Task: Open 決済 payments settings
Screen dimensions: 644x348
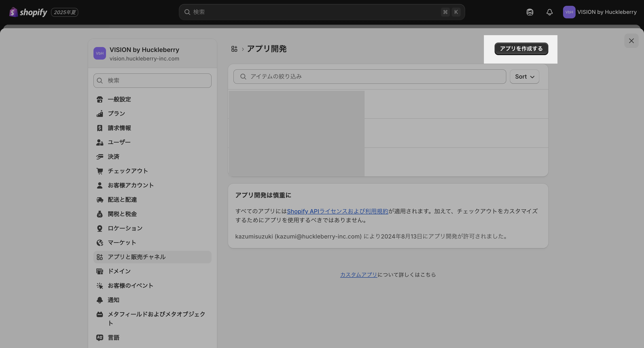Action: coord(113,157)
